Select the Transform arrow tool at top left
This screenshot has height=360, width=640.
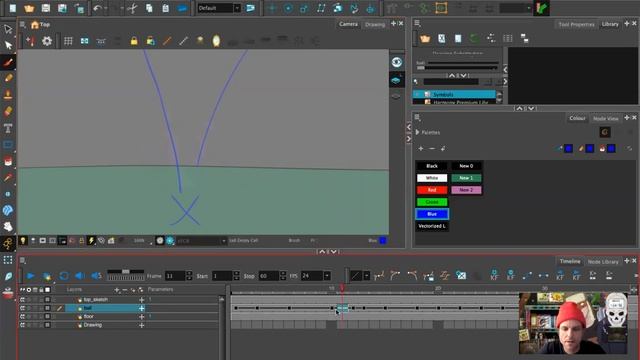(8, 29)
